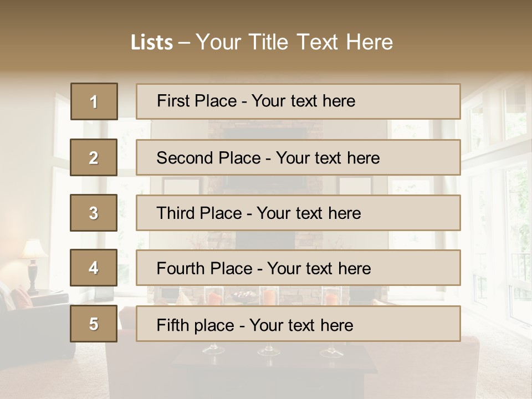Click 'Your text here' in Second Place row
This screenshot has height=399, width=532.
click(x=328, y=158)
